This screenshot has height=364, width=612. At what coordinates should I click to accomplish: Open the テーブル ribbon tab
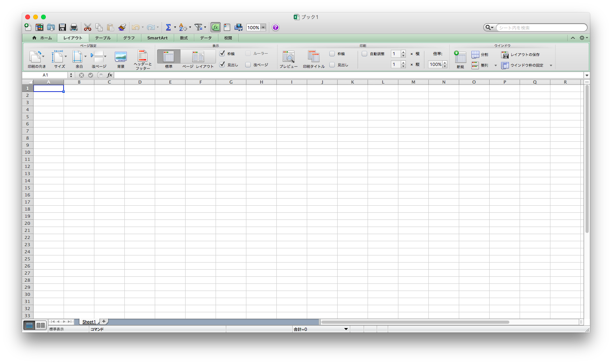103,38
